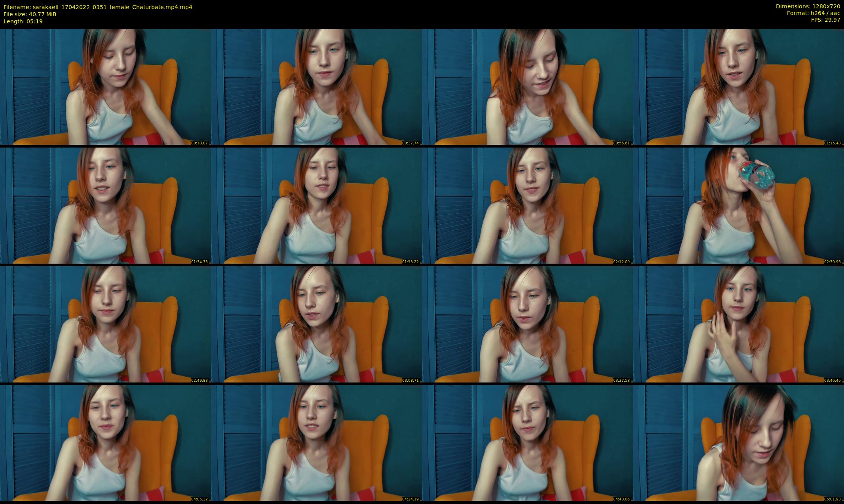
Task: Select the frame stamped 02:12.09
Action: pyautogui.click(x=527, y=206)
